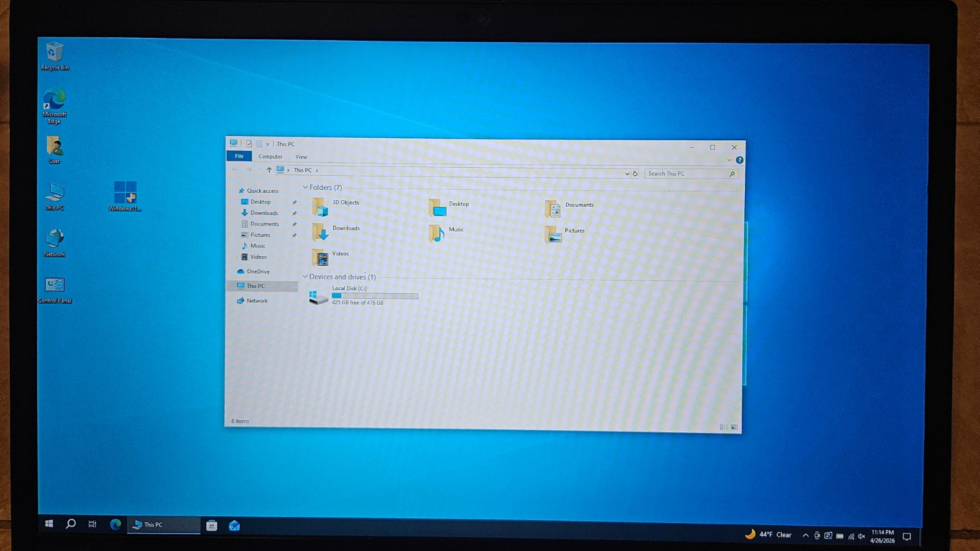Click the blue Help question mark icon
This screenshot has width=980, height=551.
[x=739, y=160]
